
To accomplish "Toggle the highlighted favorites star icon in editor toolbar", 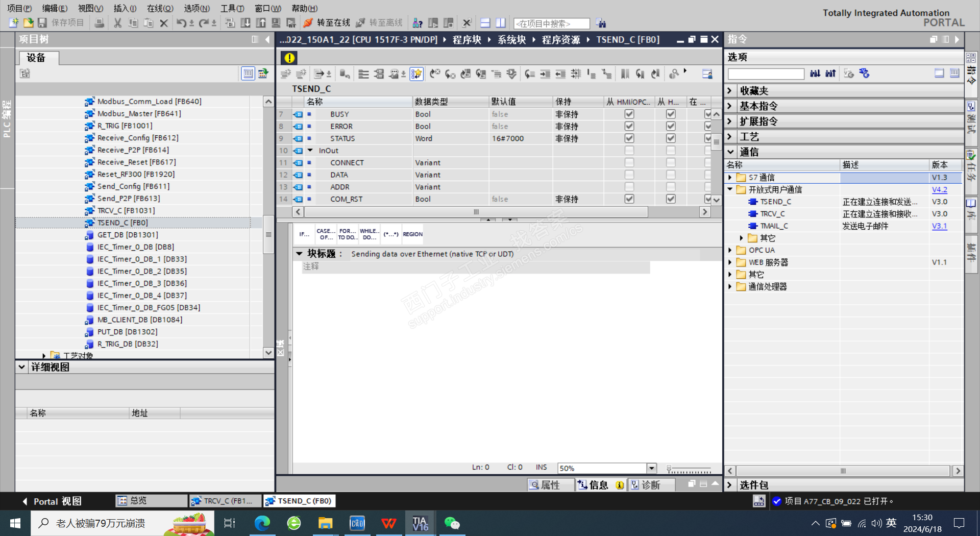I will coord(416,74).
